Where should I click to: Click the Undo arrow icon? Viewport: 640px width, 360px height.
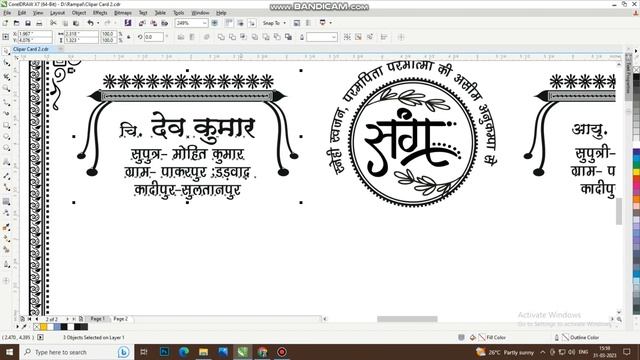(90, 23)
